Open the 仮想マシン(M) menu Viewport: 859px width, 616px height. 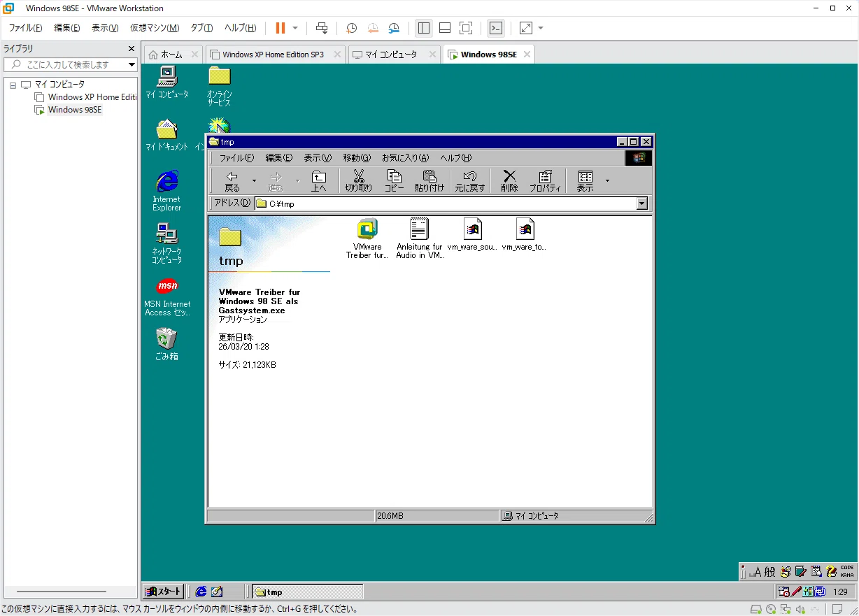155,28
